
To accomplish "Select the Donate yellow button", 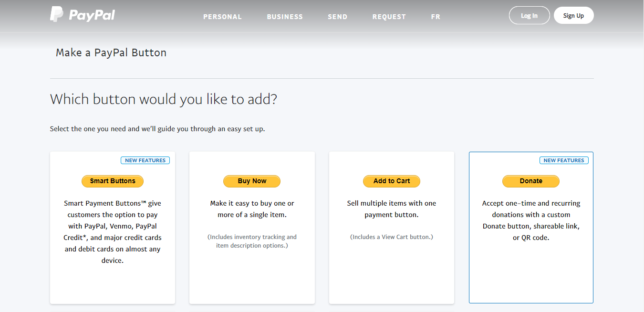I will tap(531, 181).
